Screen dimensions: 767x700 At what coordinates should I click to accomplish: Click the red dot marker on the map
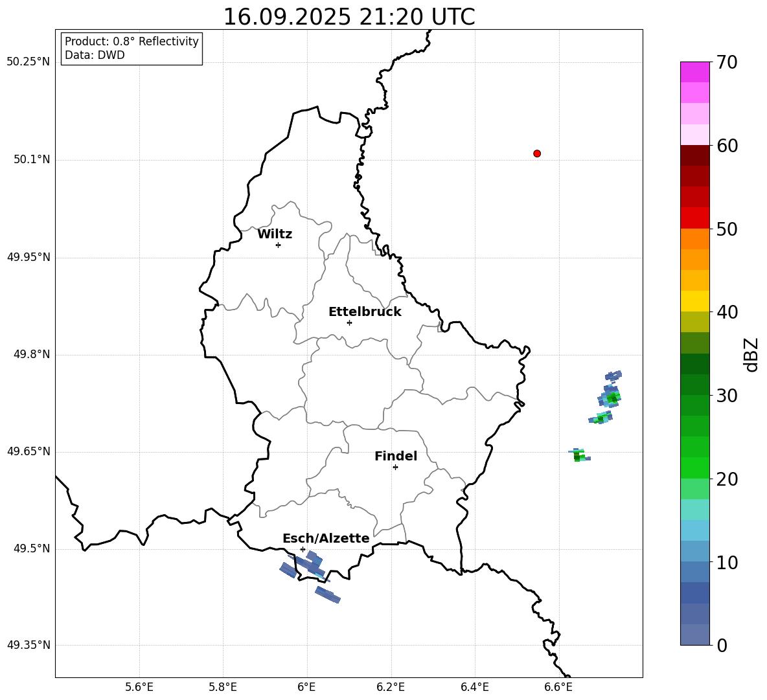pyautogui.click(x=537, y=153)
